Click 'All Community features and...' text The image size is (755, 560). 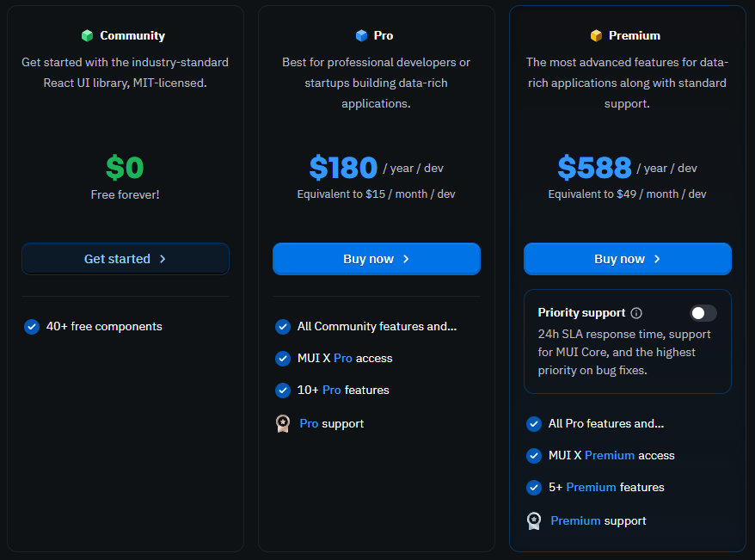click(377, 327)
